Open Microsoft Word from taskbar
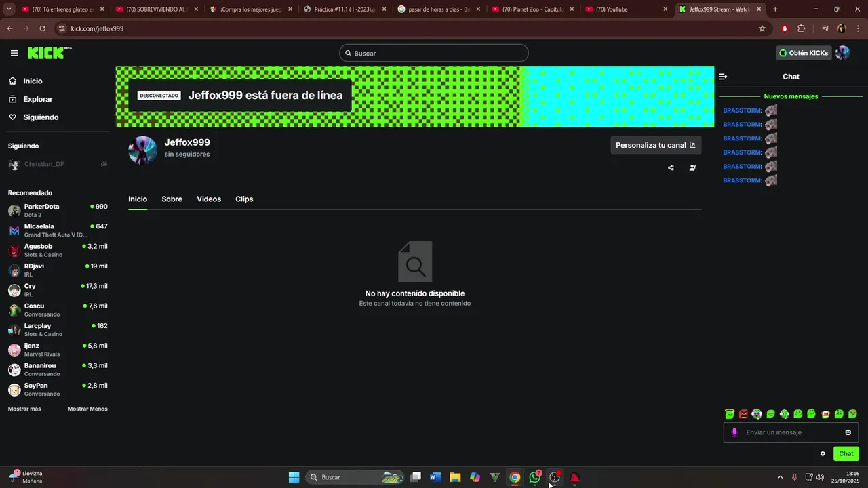This screenshot has width=868, height=488. pos(435,477)
